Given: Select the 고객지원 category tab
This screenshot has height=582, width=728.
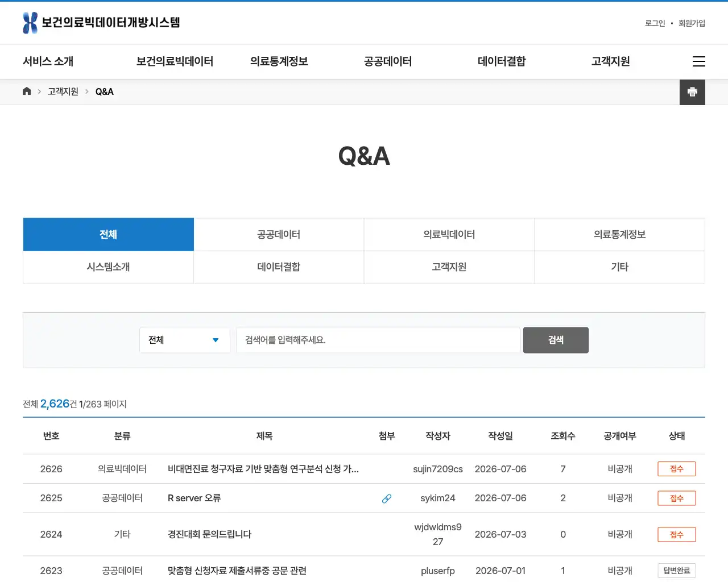Looking at the screenshot, I should 449,267.
